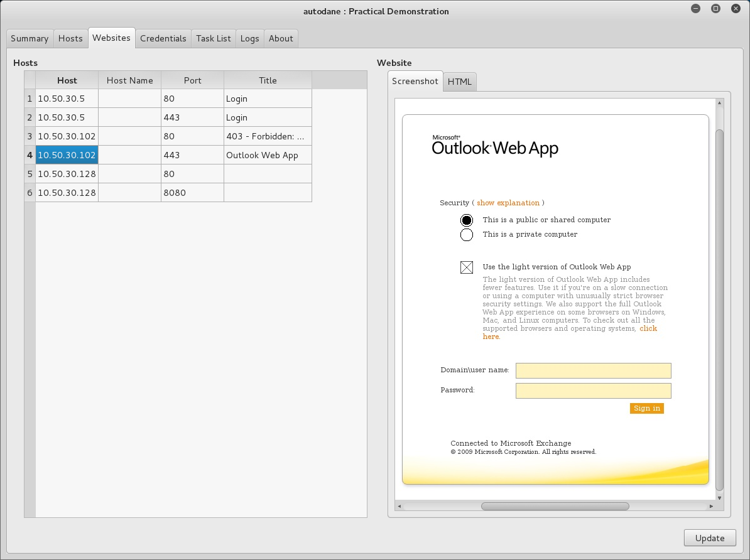Viewport: 750px width, 560px height.
Task: Select row with 403 - Forbidden title
Action: coord(267,136)
